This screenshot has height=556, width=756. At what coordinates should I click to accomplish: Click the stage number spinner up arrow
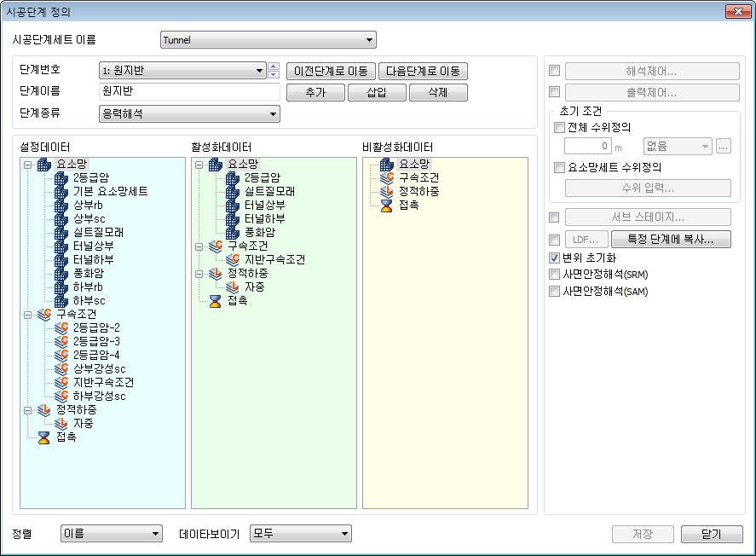coord(274,67)
